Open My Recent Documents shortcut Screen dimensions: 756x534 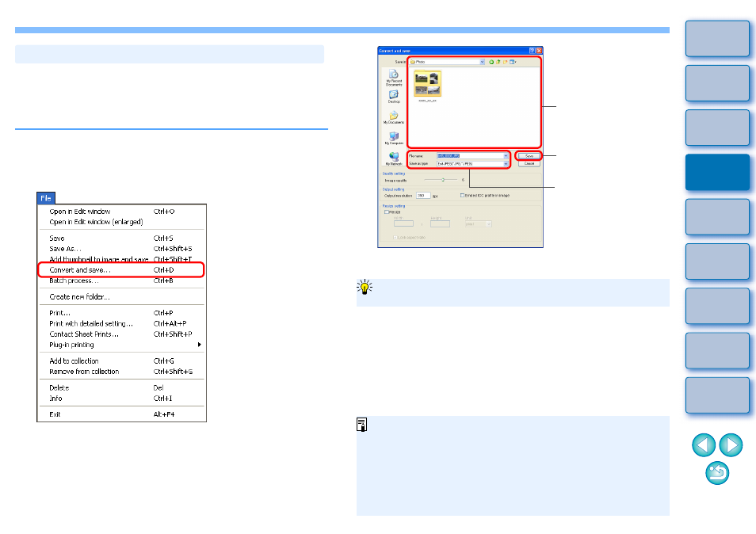tap(394, 78)
